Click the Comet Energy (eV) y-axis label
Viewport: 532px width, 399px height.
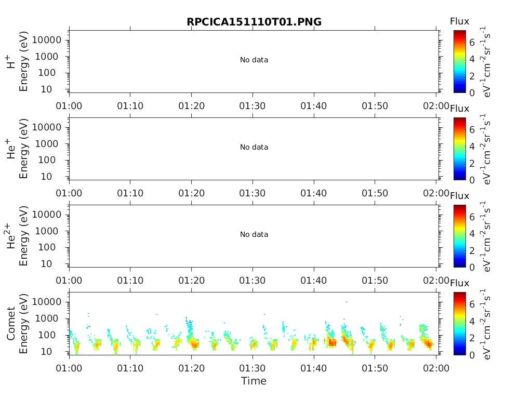[23, 324]
